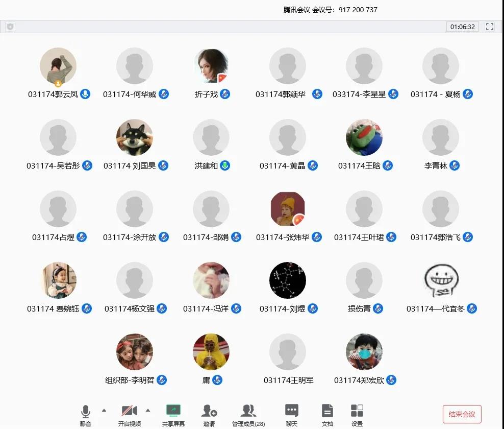Select the Shiba dog avatar of 刘国昊
The image size is (504, 429).
135,137
